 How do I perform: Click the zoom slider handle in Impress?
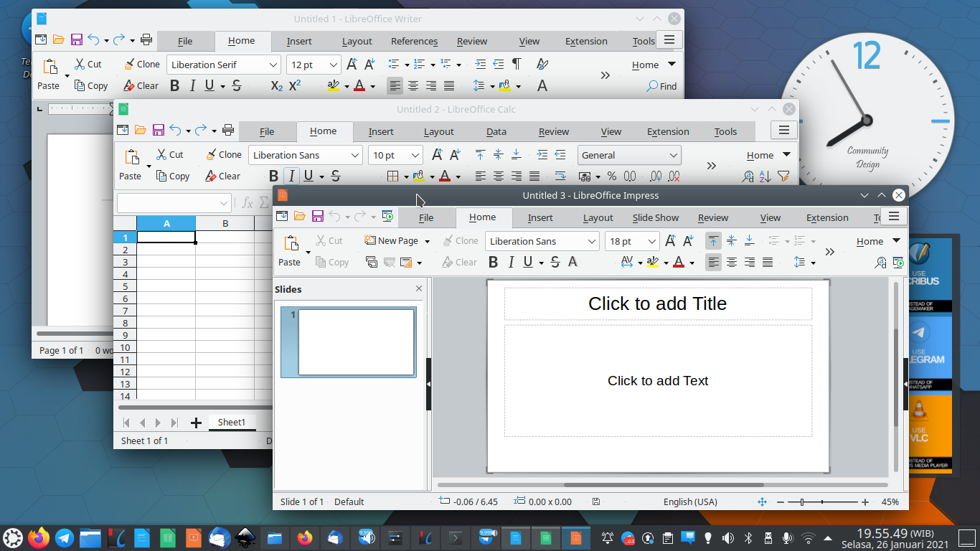tap(802, 502)
